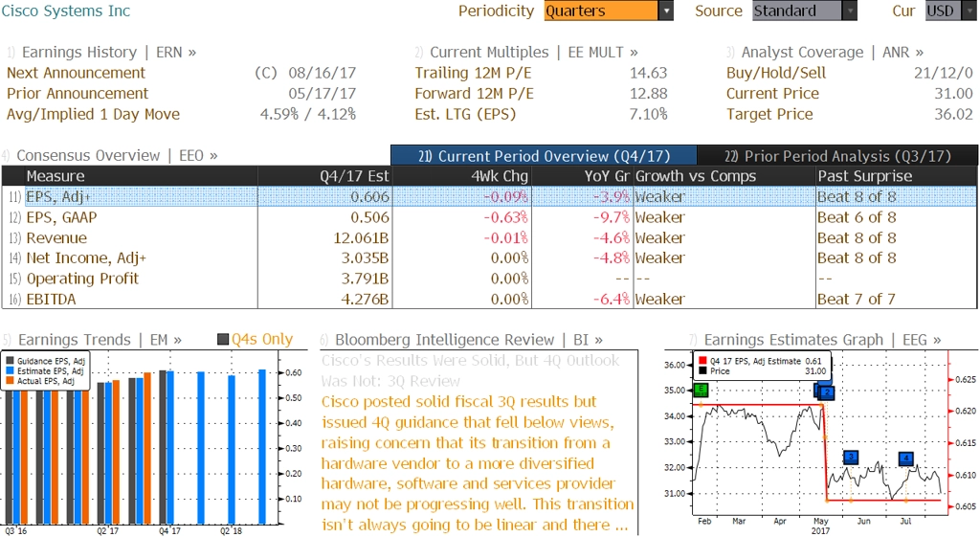The image size is (980, 537).
Task: Click the Guidance EPS, Adj legend swatch
Action: [10, 361]
